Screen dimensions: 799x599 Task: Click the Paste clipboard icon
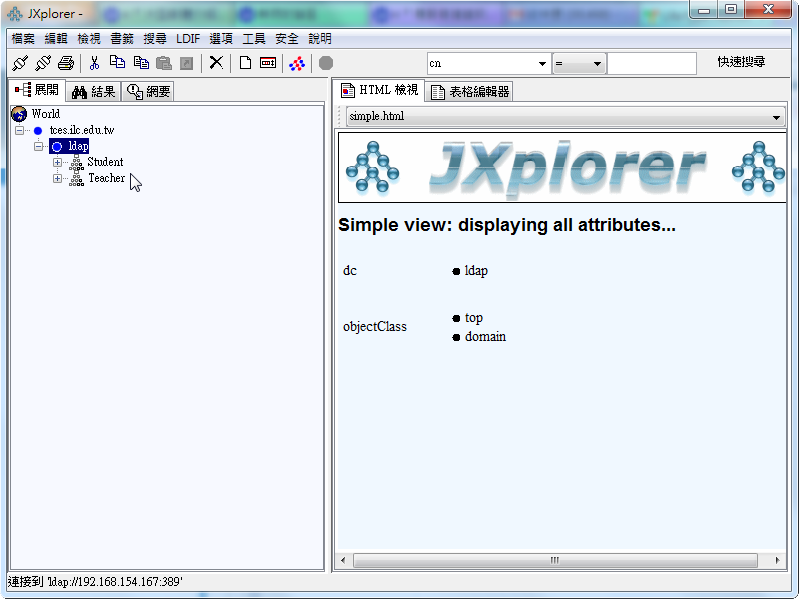[164, 63]
